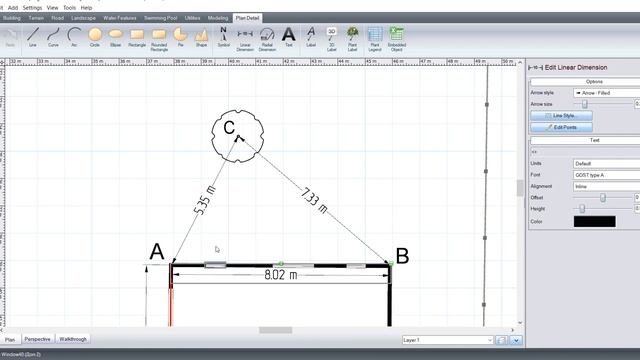Switch to the Perspective view tab

38,339
